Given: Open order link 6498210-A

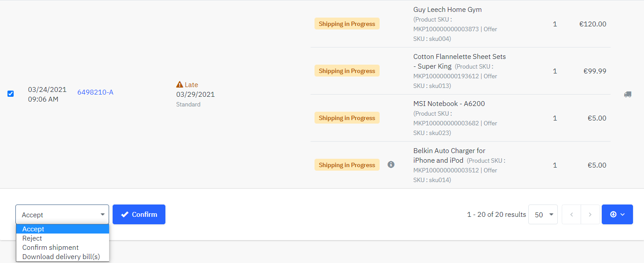Looking at the screenshot, I should 95,92.
